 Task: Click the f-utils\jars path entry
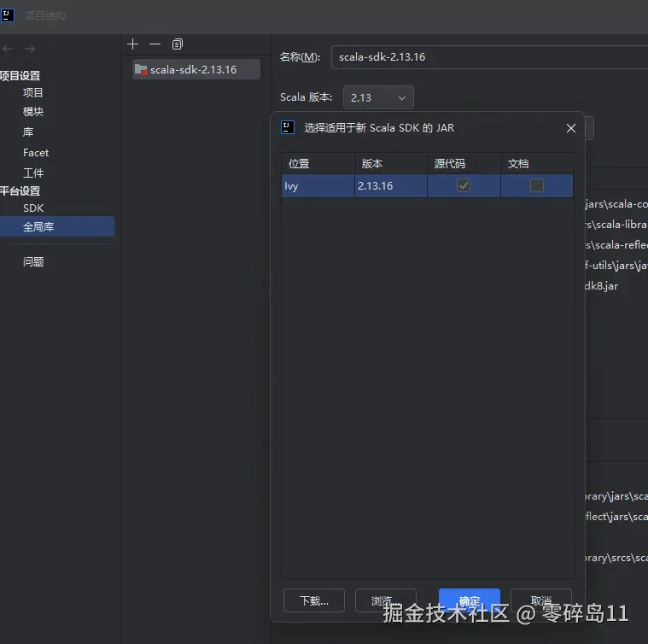(x=616, y=266)
